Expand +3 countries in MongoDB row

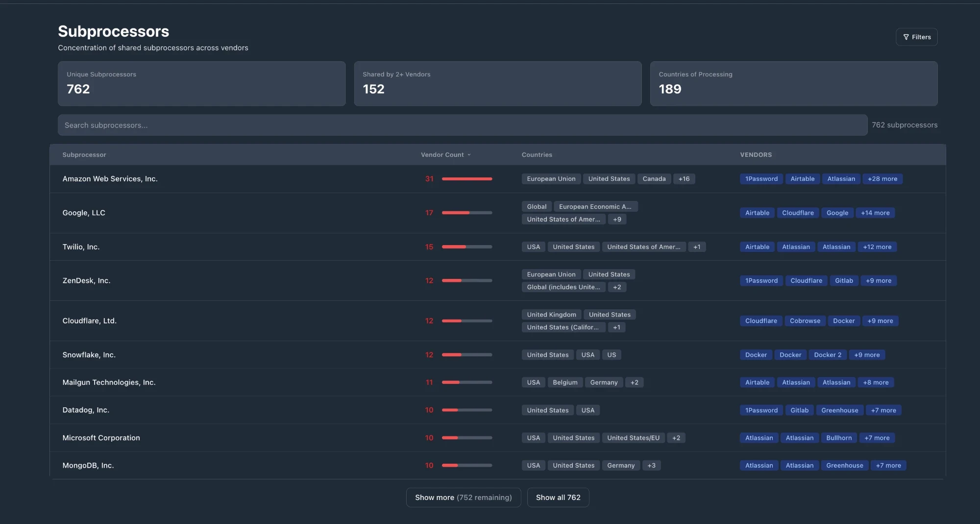(x=651, y=465)
